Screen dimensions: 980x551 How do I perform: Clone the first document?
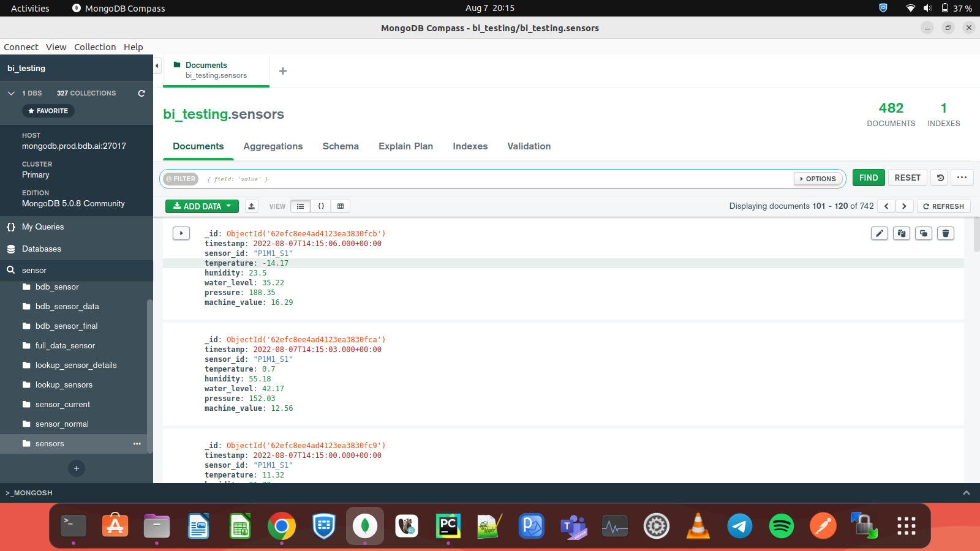coord(924,233)
